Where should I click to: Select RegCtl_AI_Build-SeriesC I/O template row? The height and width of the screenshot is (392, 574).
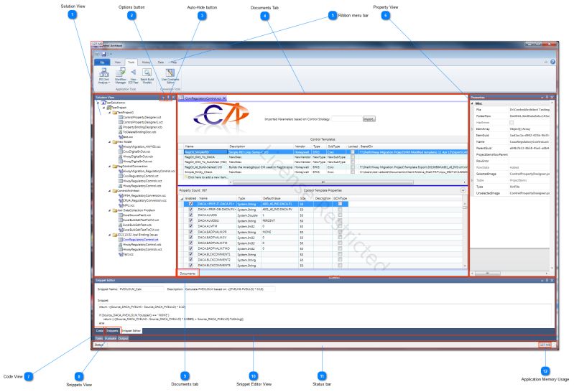[x=325, y=167]
